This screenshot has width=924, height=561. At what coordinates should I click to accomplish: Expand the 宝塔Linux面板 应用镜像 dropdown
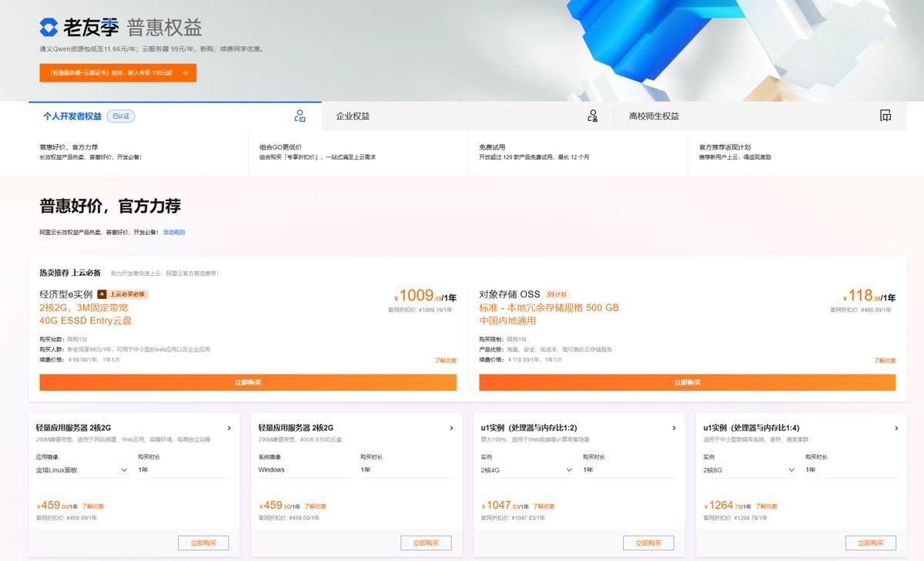(x=82, y=470)
